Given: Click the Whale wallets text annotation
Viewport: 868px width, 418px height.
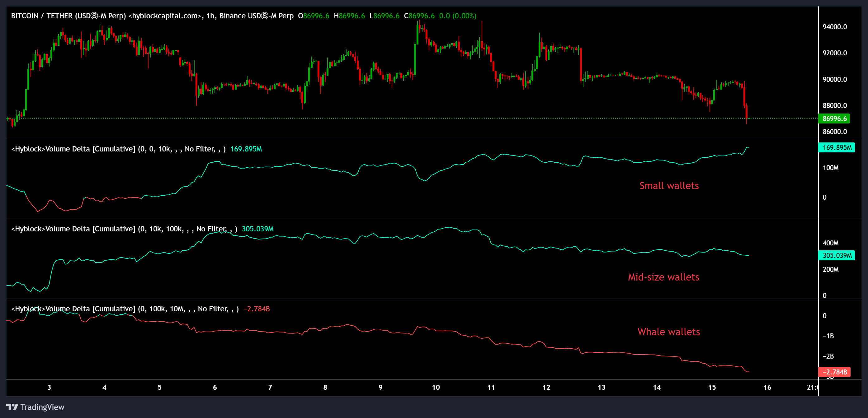Looking at the screenshot, I should tap(668, 332).
